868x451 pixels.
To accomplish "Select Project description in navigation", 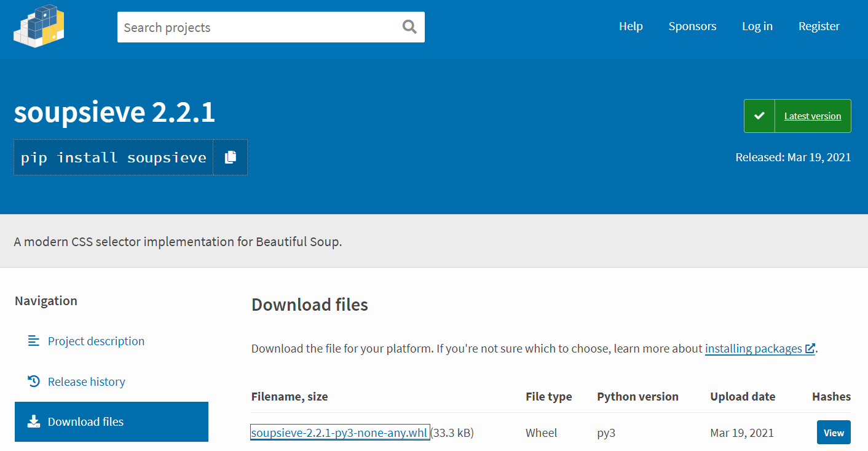I will pyautogui.click(x=96, y=340).
